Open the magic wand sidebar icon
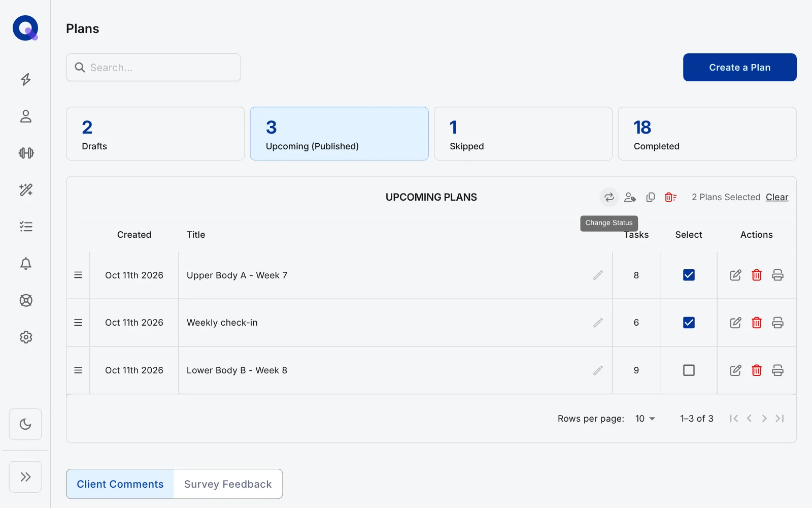812x508 pixels. coord(25,190)
